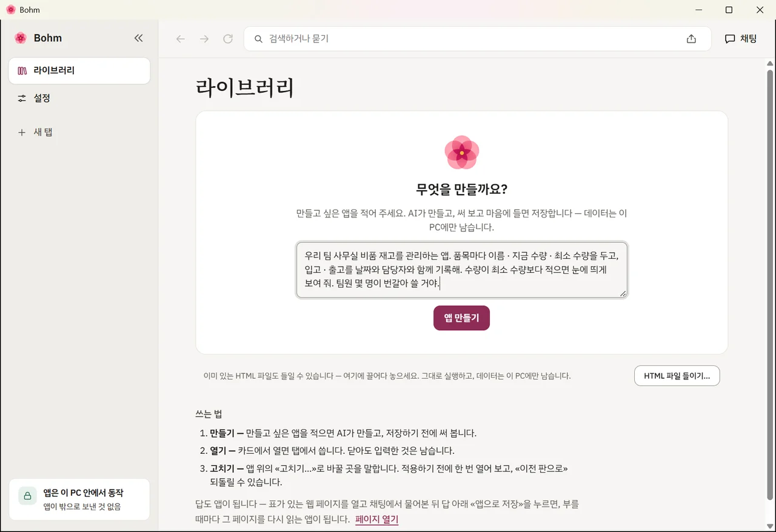776x532 pixels.
Task: Click the lock icon in the PC status card
Action: [x=27, y=496]
